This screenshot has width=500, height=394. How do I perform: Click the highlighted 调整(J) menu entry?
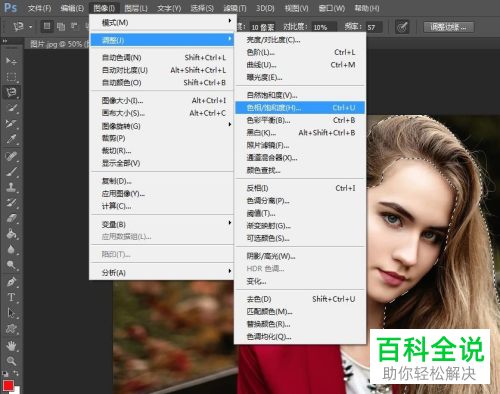pyautogui.click(x=163, y=40)
